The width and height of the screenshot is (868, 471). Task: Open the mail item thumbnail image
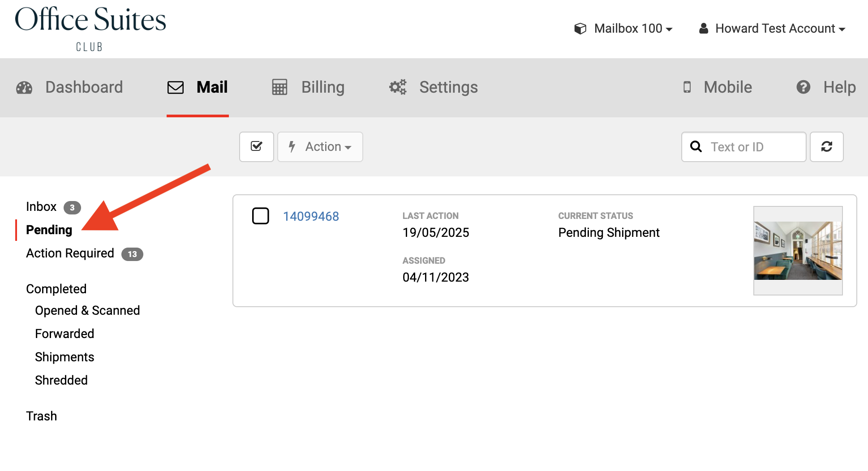coord(798,250)
